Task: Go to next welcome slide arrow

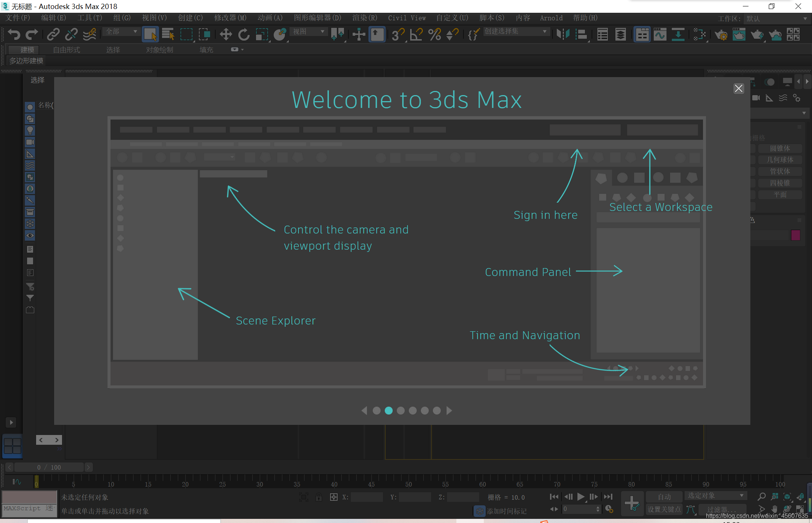Action: [x=449, y=411]
